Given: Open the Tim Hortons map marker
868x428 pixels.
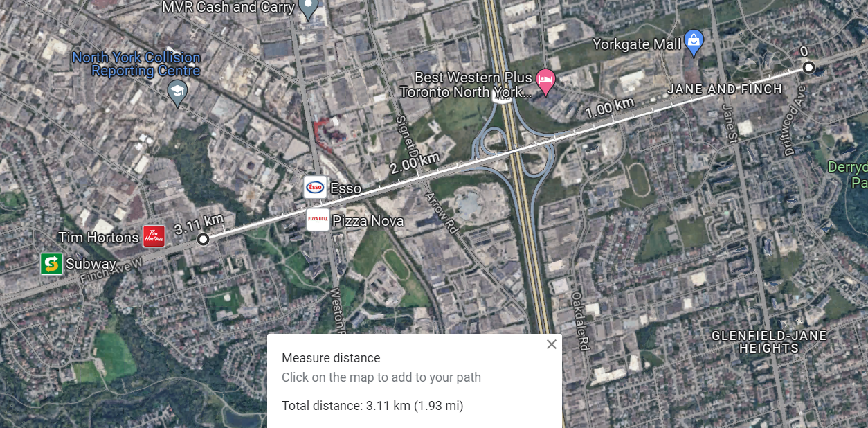Looking at the screenshot, I should (x=154, y=236).
